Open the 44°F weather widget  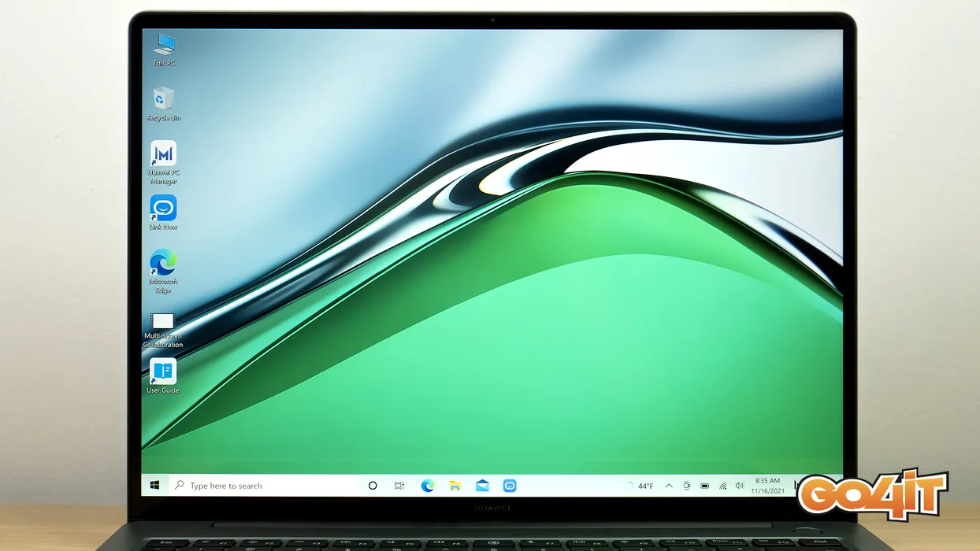tap(640, 486)
